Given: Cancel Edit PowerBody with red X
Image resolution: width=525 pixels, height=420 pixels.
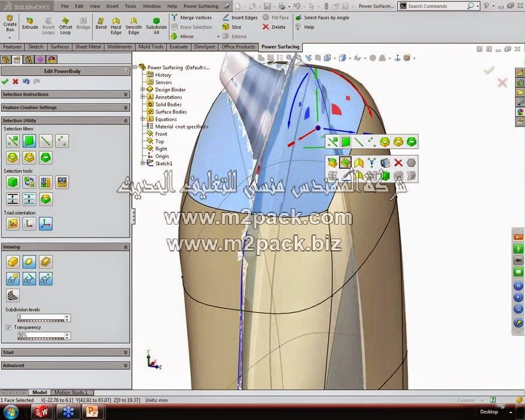Looking at the screenshot, I should pyautogui.click(x=15, y=82).
